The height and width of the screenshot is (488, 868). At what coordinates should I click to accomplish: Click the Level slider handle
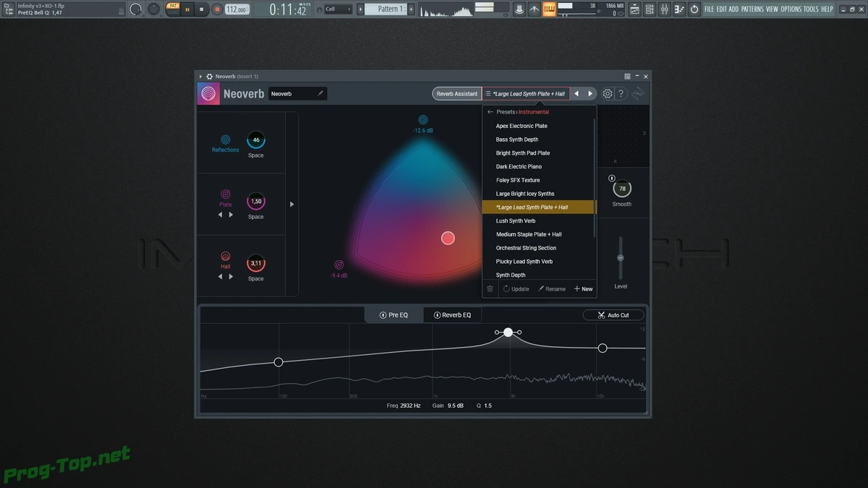coord(620,258)
